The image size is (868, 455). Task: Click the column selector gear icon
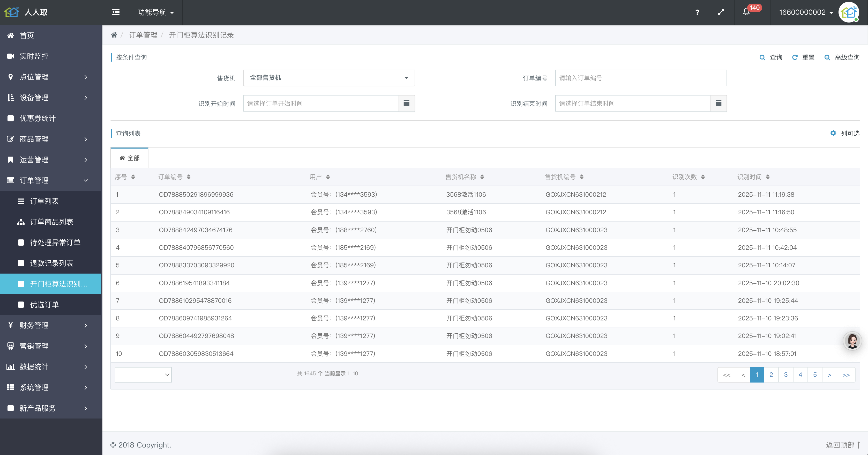coord(833,133)
